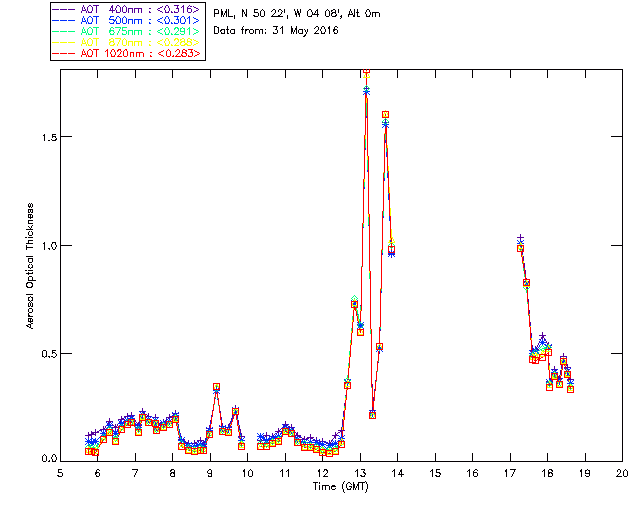Viewport: 640px width, 512px height.
Task: Click the small peak marker just after 9 GMT
Action: 217,387
